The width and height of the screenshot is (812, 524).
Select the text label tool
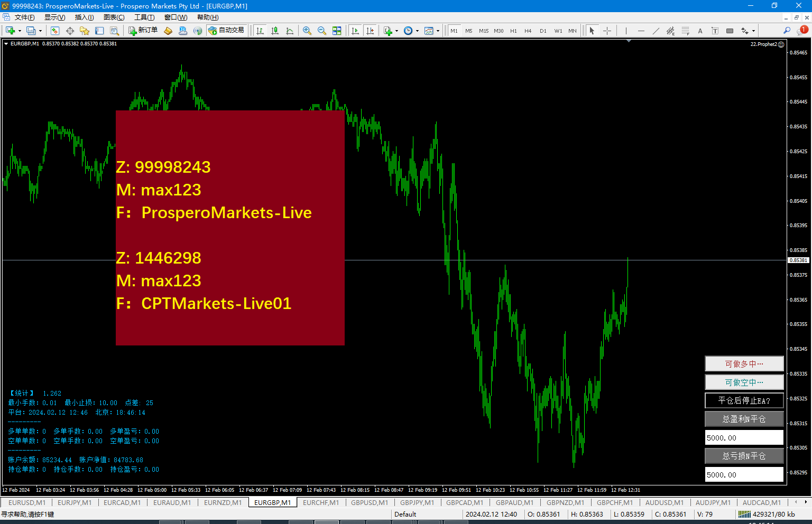click(715, 31)
